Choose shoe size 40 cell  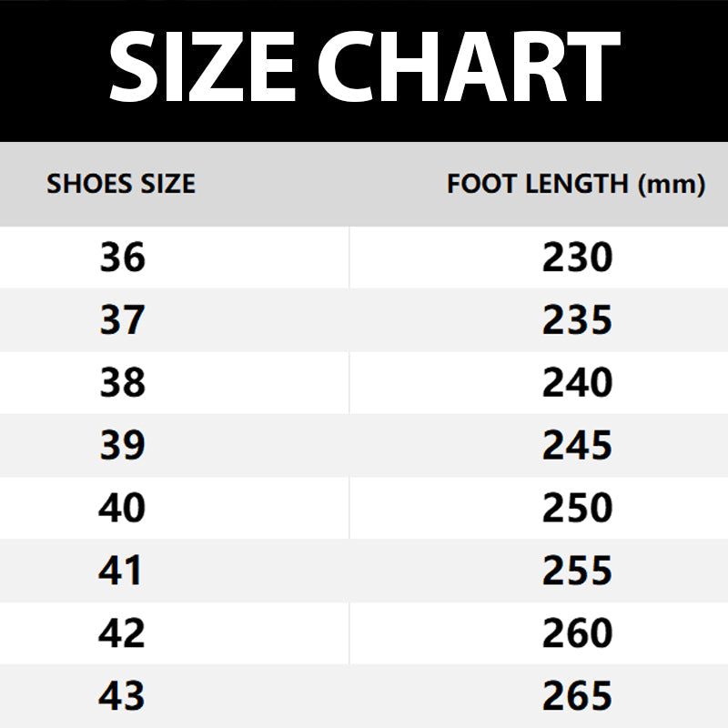tap(122, 508)
